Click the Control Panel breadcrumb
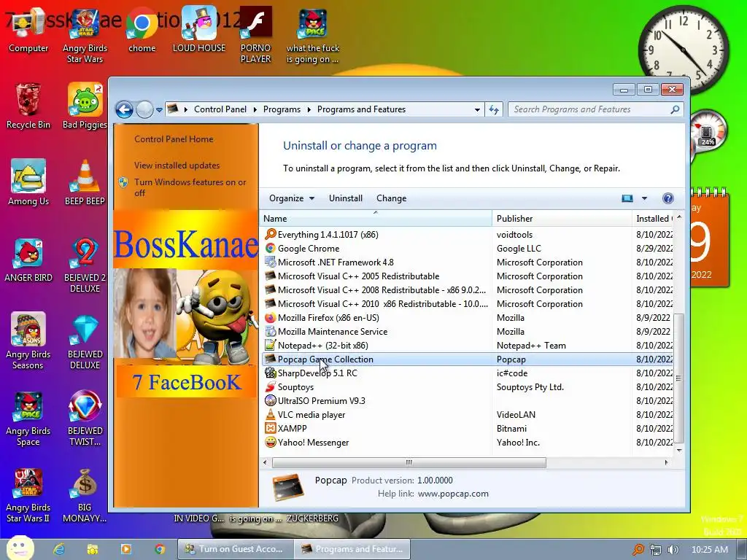The image size is (747, 560). click(x=220, y=109)
